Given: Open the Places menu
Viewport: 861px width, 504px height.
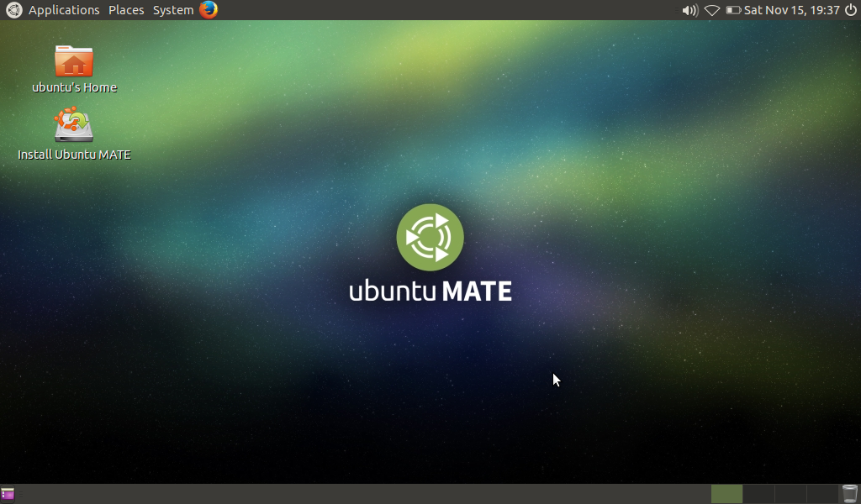Looking at the screenshot, I should coord(126,10).
